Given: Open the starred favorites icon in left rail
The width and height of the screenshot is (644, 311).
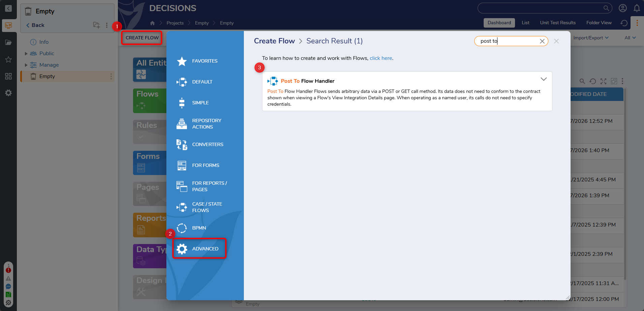Looking at the screenshot, I should click(8, 60).
